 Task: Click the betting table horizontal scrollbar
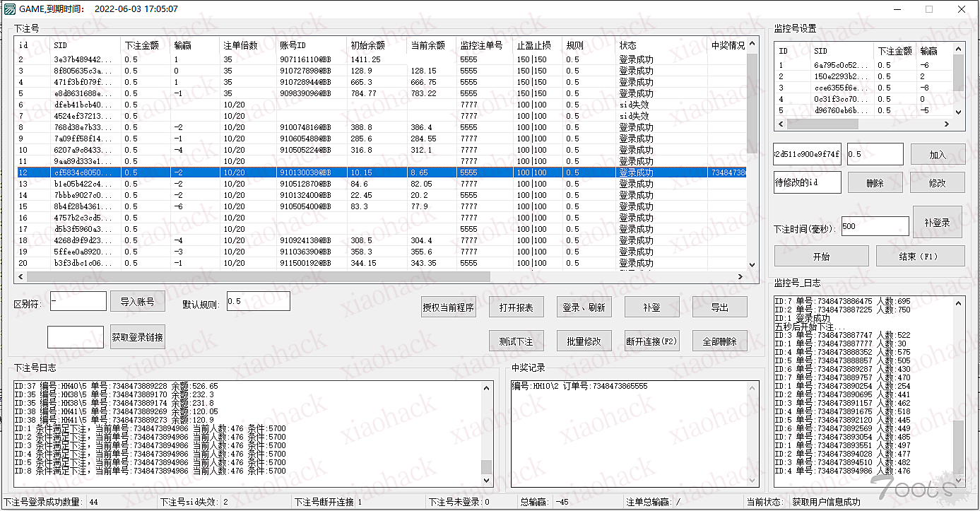(254, 277)
